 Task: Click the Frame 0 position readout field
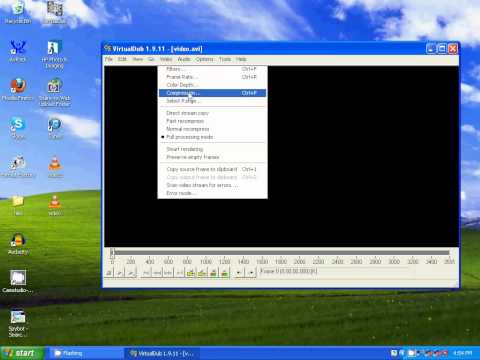tap(333, 271)
